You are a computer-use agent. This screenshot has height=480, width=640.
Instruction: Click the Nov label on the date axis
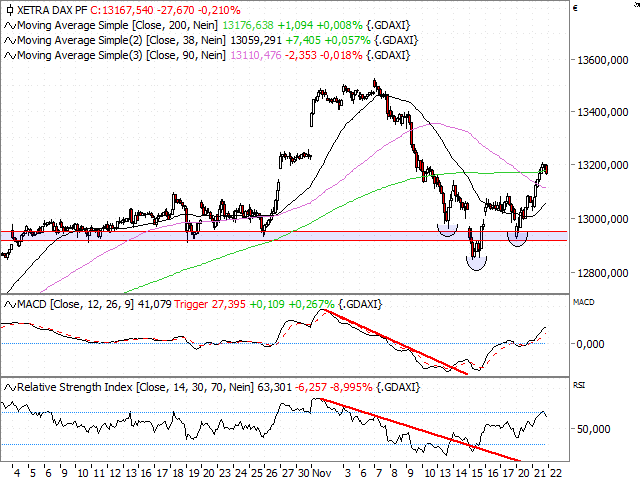click(322, 473)
